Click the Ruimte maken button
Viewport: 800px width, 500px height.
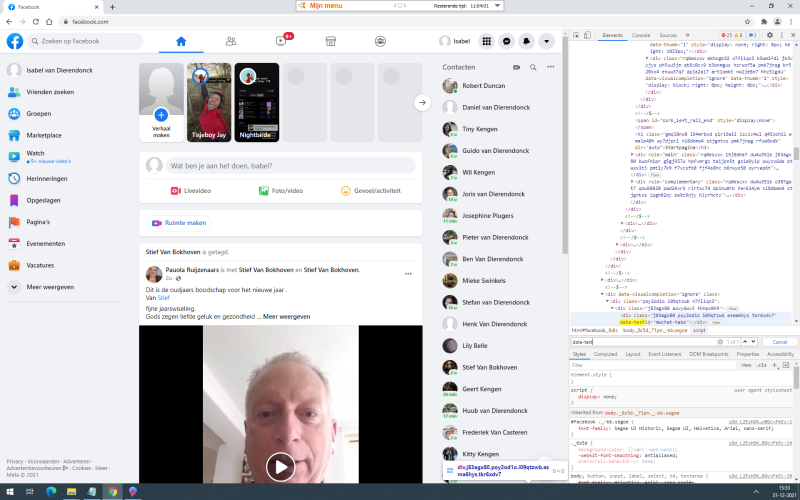[x=180, y=223]
